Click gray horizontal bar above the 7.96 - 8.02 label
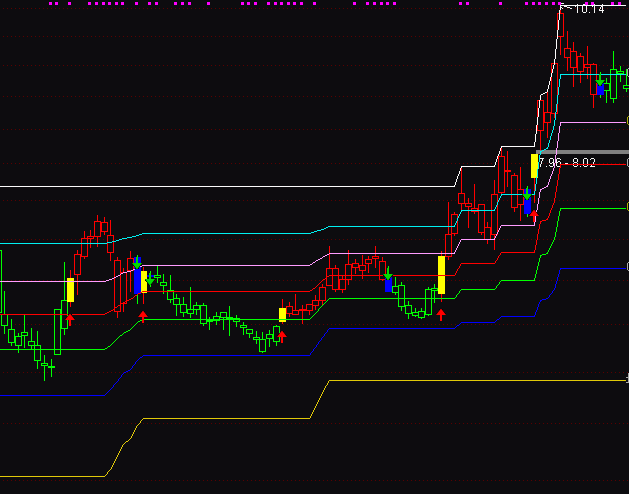The height and width of the screenshot is (494, 629). point(580,152)
